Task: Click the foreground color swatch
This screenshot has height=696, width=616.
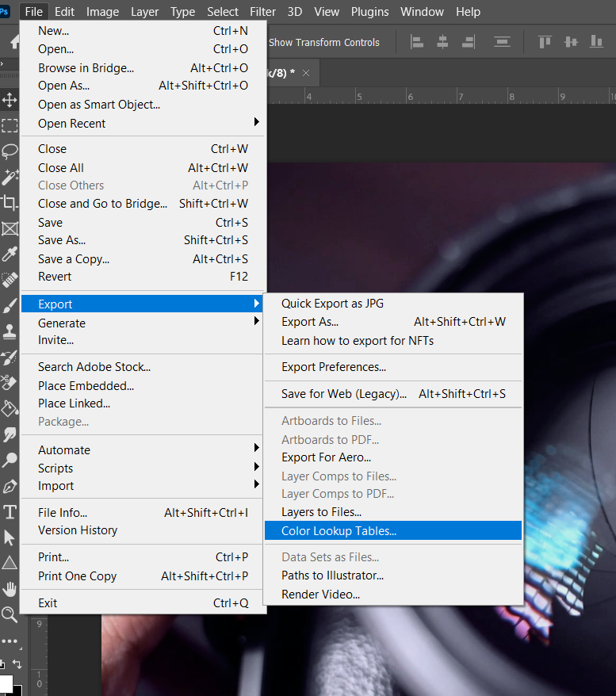Action: point(6,683)
